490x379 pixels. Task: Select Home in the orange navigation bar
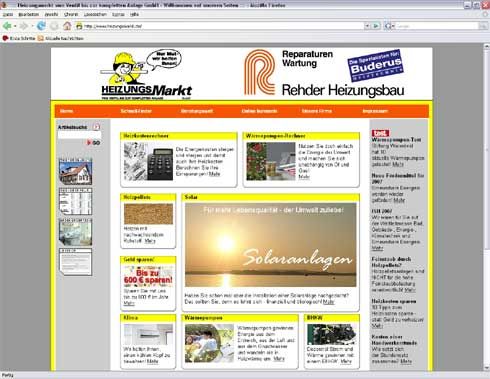[x=66, y=111]
